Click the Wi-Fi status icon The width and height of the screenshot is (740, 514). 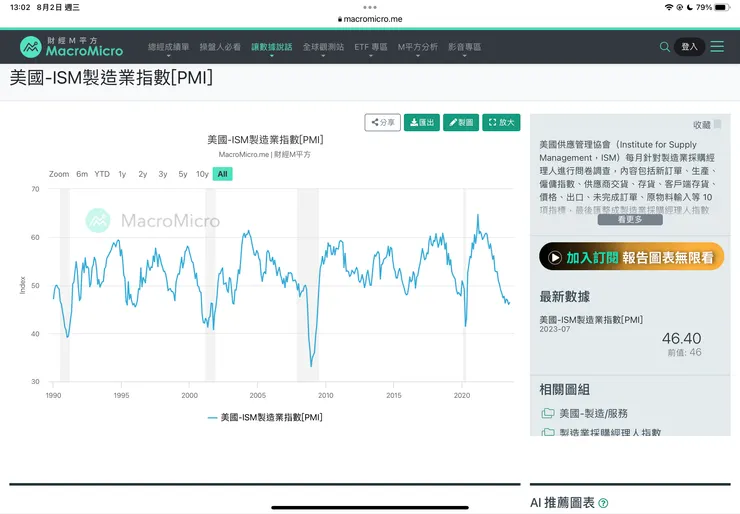(x=669, y=7)
